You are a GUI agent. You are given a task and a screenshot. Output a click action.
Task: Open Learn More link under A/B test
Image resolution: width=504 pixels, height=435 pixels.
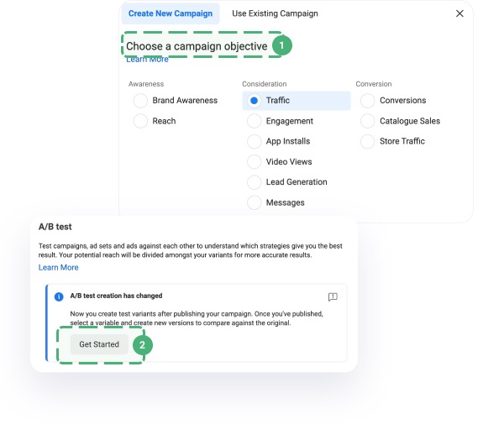[x=59, y=267]
